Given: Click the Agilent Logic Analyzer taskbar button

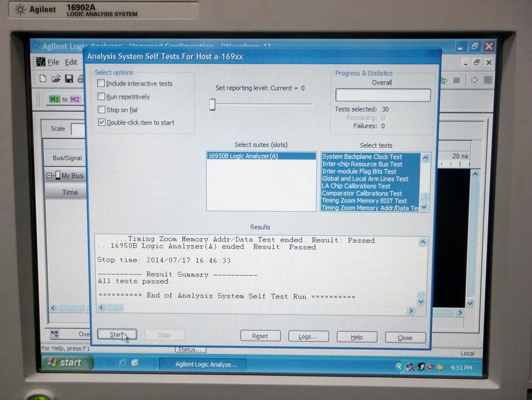Looking at the screenshot, I should [x=203, y=364].
